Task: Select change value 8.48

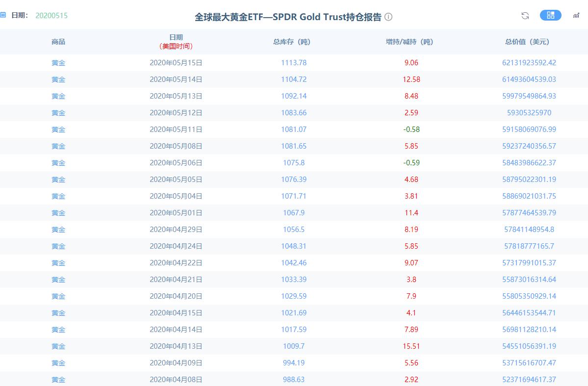Action: click(411, 96)
